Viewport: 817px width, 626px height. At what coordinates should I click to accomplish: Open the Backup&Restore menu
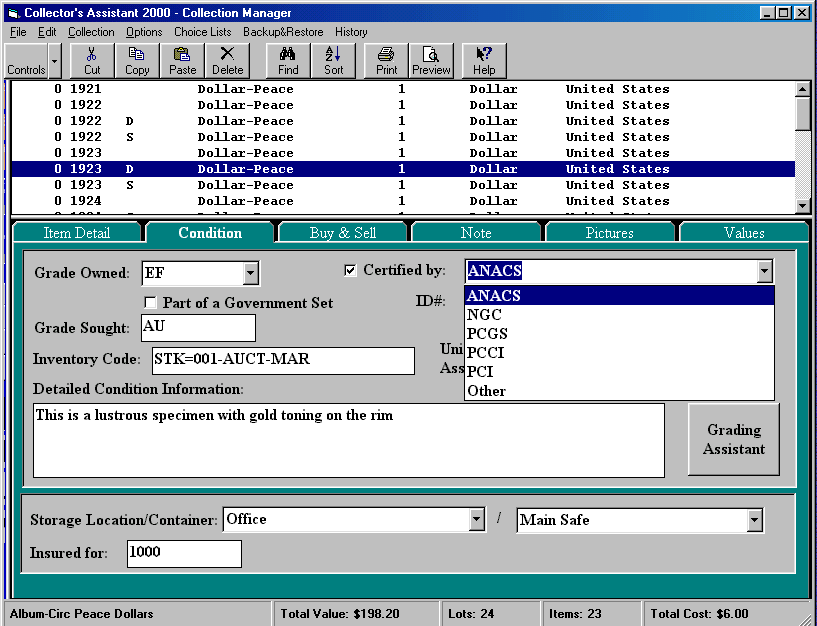click(x=283, y=32)
